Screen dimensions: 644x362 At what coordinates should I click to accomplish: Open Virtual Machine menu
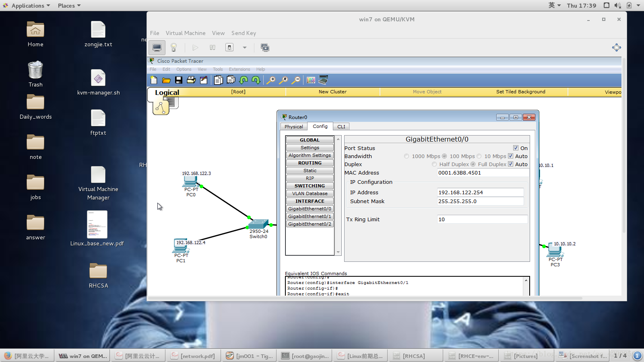pyautogui.click(x=186, y=33)
